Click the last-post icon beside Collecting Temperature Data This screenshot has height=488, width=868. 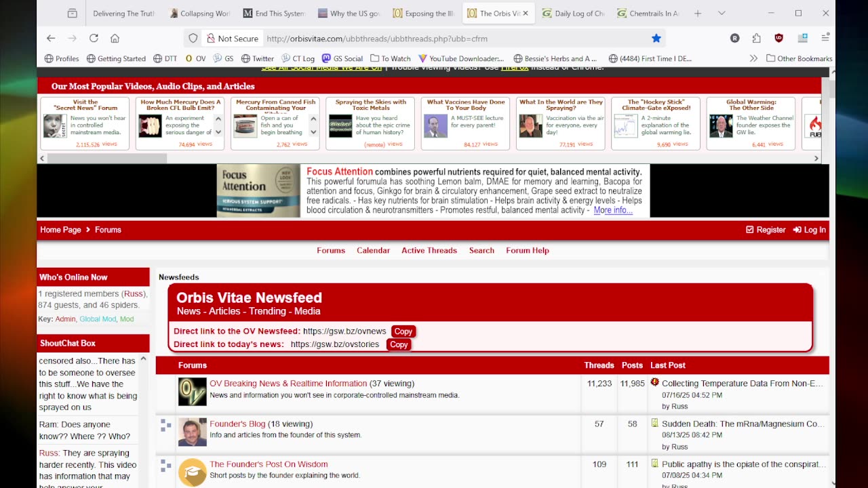tap(654, 383)
